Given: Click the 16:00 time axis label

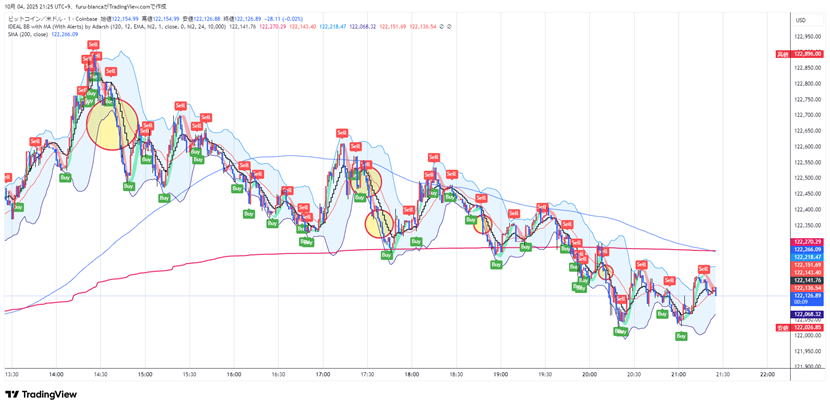Looking at the screenshot, I should click(233, 374).
